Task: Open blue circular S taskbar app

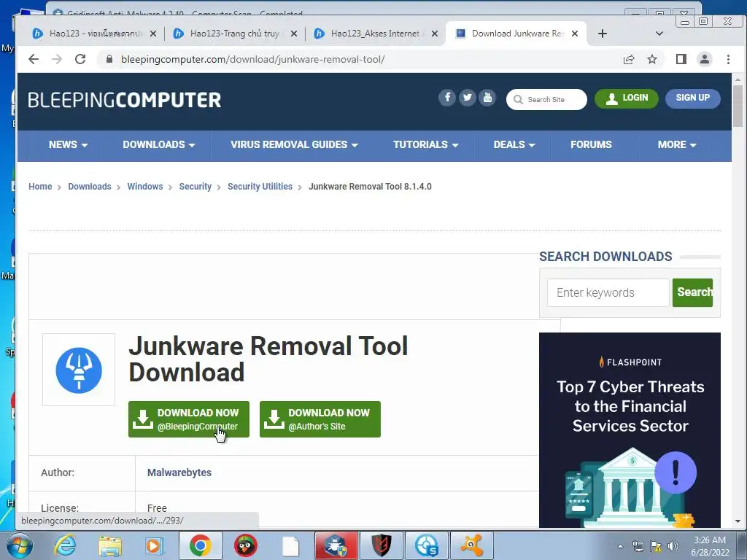Action: tap(426, 545)
